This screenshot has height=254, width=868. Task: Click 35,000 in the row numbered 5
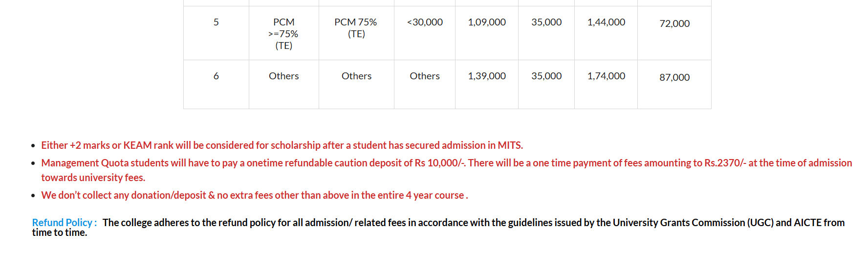(546, 23)
